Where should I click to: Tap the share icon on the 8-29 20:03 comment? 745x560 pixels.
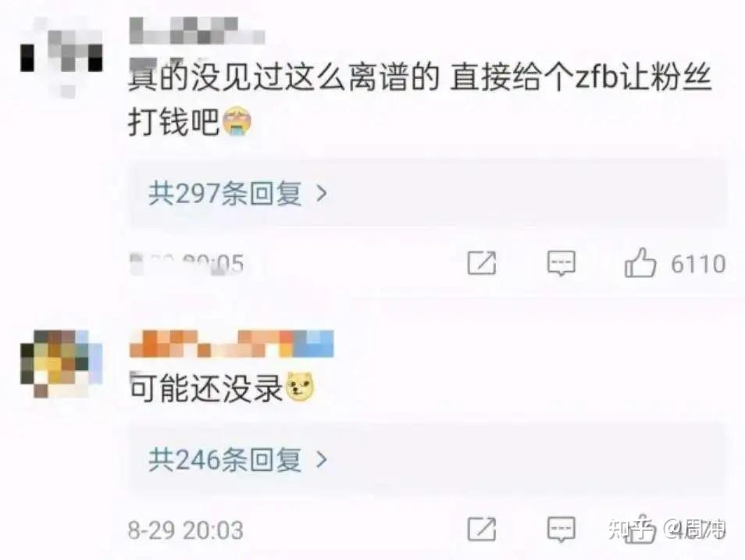pyautogui.click(x=482, y=529)
